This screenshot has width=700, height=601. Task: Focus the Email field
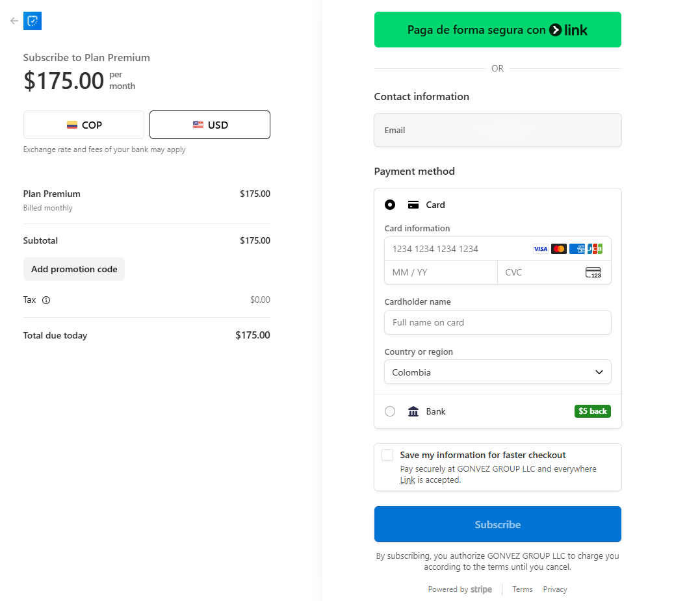[497, 130]
